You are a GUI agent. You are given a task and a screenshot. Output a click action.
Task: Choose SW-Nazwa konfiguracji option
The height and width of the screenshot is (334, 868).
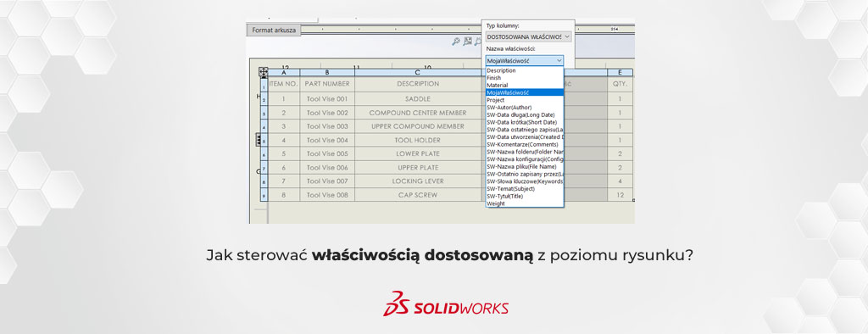point(525,159)
